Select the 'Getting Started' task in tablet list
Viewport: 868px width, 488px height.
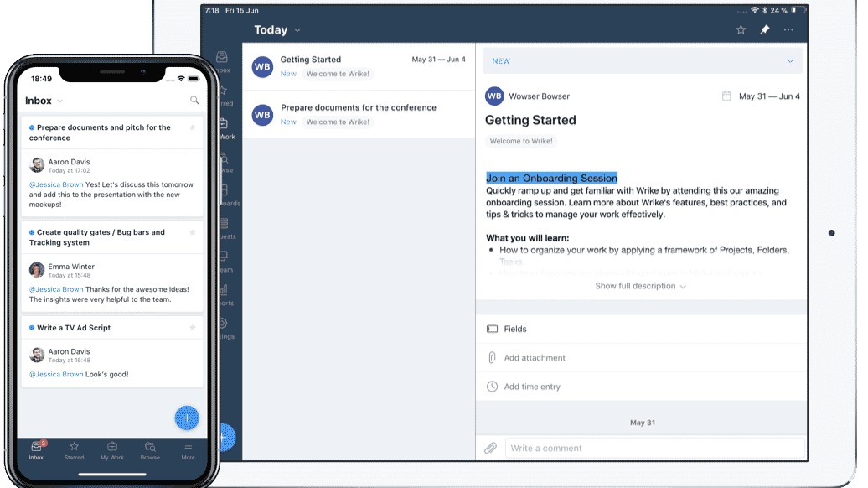tap(359, 66)
